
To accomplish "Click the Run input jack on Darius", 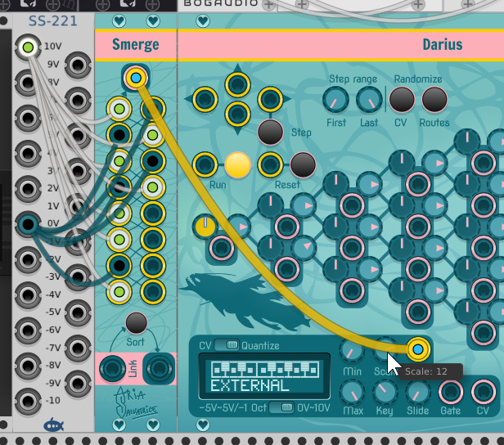I will coord(205,164).
